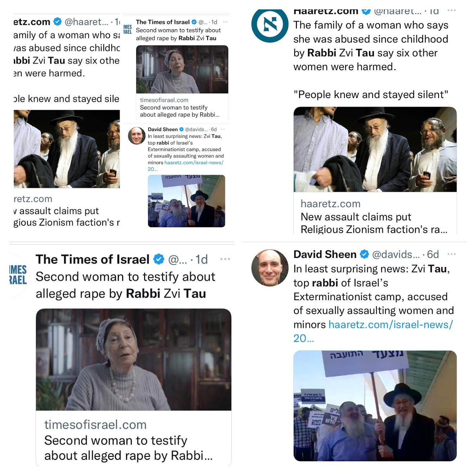The width and height of the screenshot is (476, 476).
Task: Click verified badge by small Times of Israel name
Action: coord(194,22)
